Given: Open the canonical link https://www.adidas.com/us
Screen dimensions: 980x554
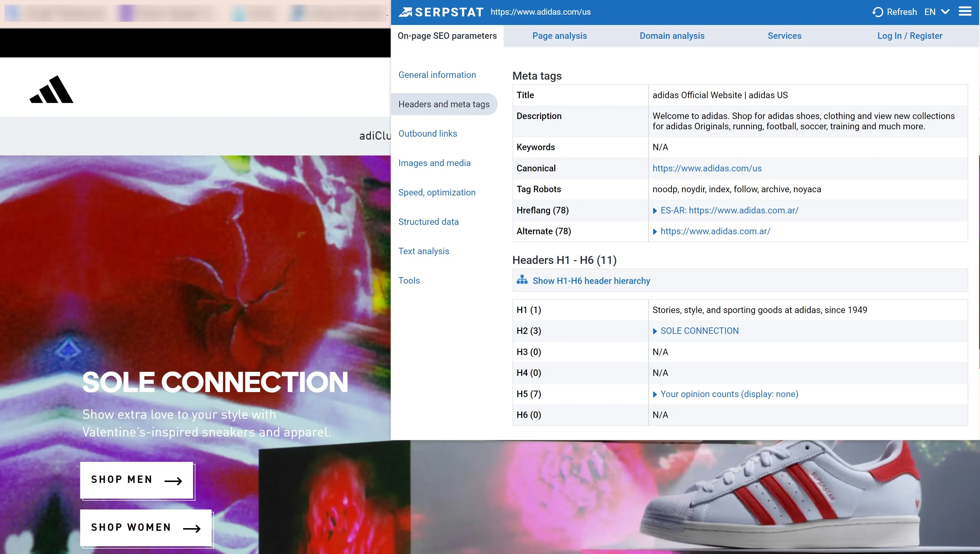Looking at the screenshot, I should pos(707,168).
